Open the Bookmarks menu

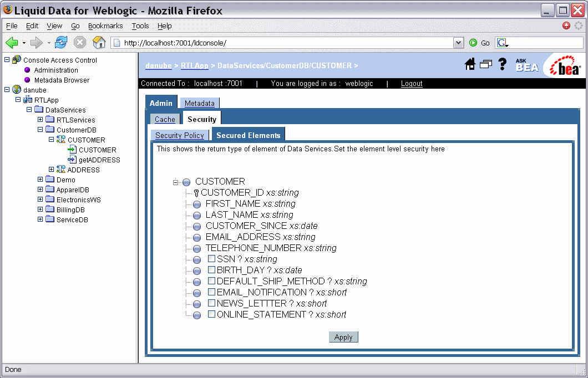(x=105, y=26)
